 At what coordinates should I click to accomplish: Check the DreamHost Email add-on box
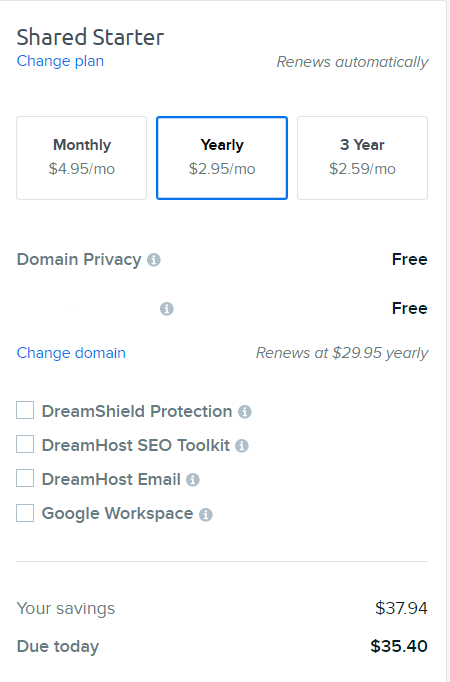25,478
